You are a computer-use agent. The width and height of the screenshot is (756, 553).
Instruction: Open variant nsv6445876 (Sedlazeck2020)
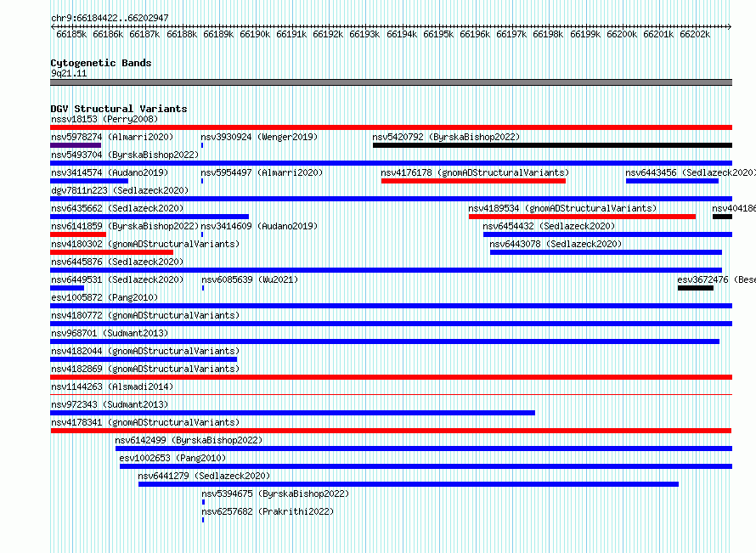[x=117, y=262]
